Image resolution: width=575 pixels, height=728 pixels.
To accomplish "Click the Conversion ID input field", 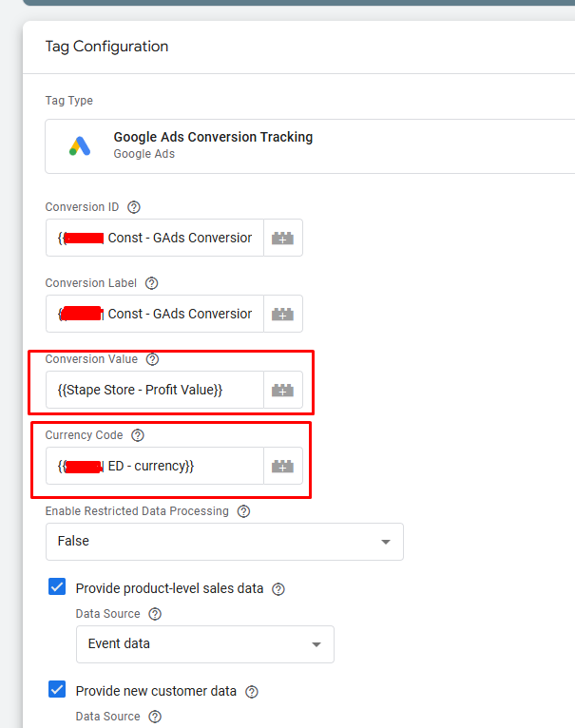I will point(155,238).
